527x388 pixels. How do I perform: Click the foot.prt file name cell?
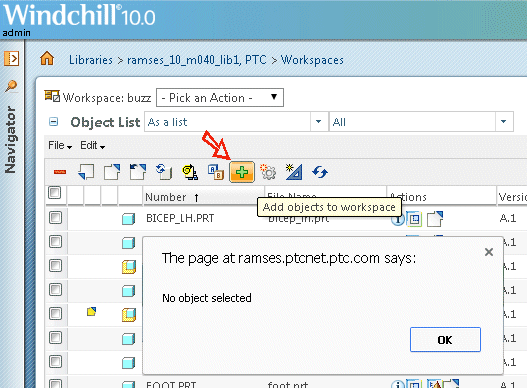[x=288, y=384]
